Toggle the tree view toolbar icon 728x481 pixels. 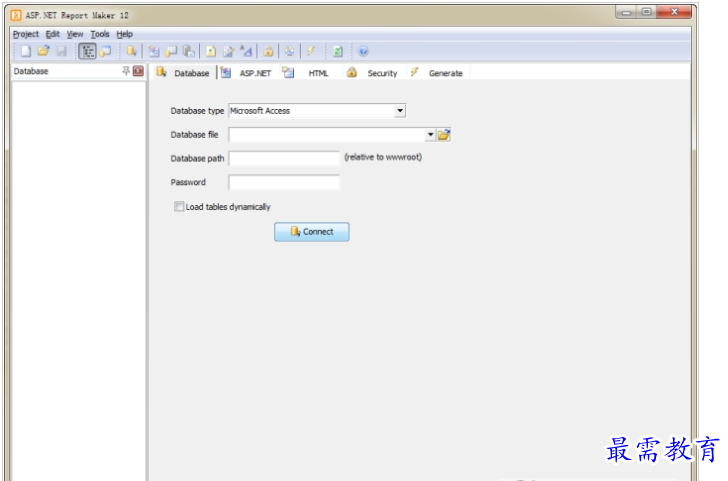(x=87, y=51)
